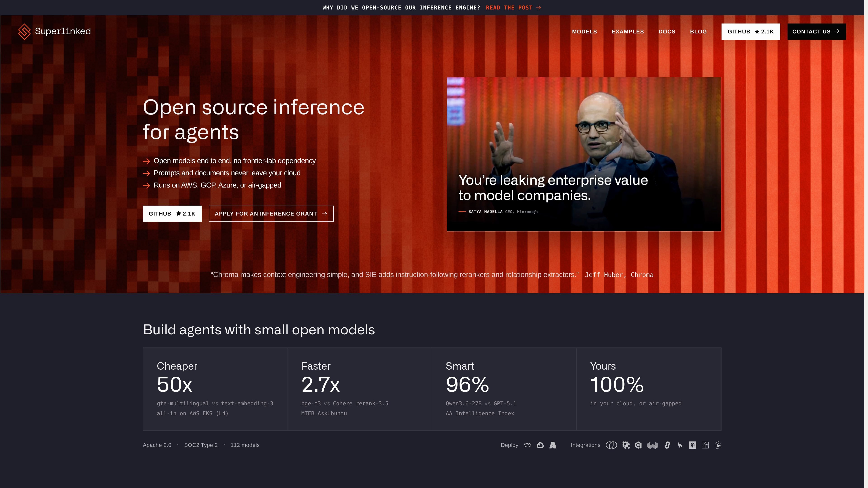
Task: Open the Azure deploy icon
Action: [x=553, y=445]
